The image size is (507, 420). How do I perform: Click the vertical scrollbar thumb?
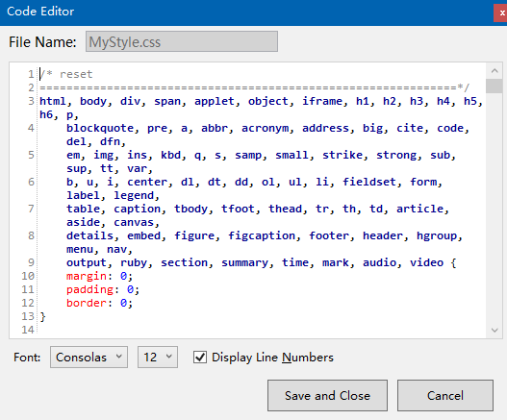(x=494, y=86)
